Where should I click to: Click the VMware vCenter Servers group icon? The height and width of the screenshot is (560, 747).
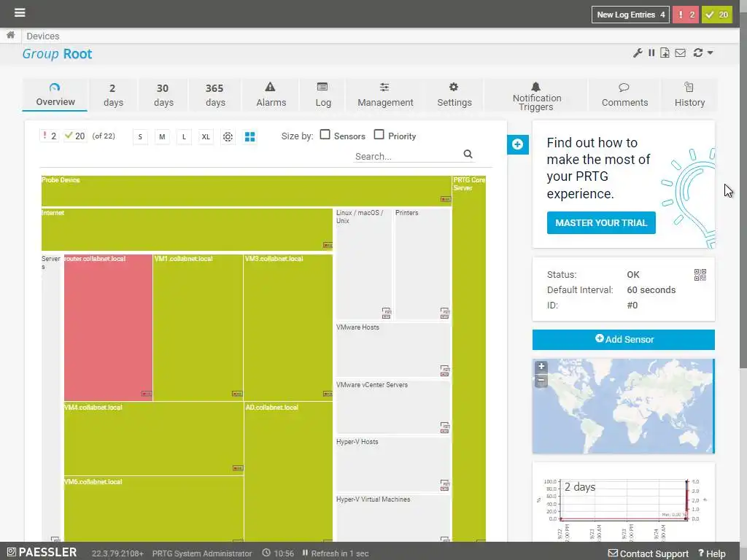(444, 427)
